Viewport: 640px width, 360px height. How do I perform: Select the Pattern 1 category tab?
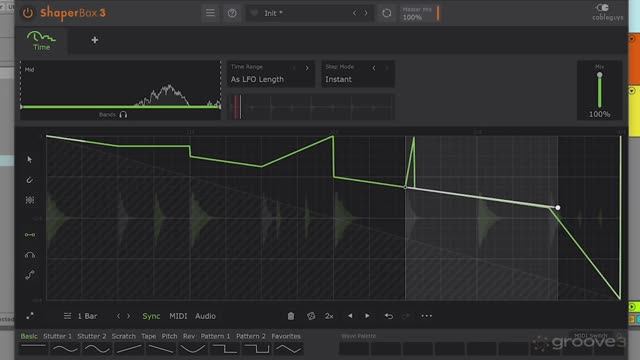pyautogui.click(x=215, y=336)
